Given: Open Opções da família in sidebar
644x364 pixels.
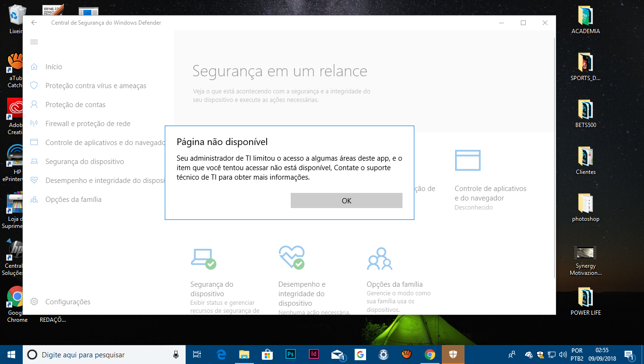Looking at the screenshot, I should (73, 200).
